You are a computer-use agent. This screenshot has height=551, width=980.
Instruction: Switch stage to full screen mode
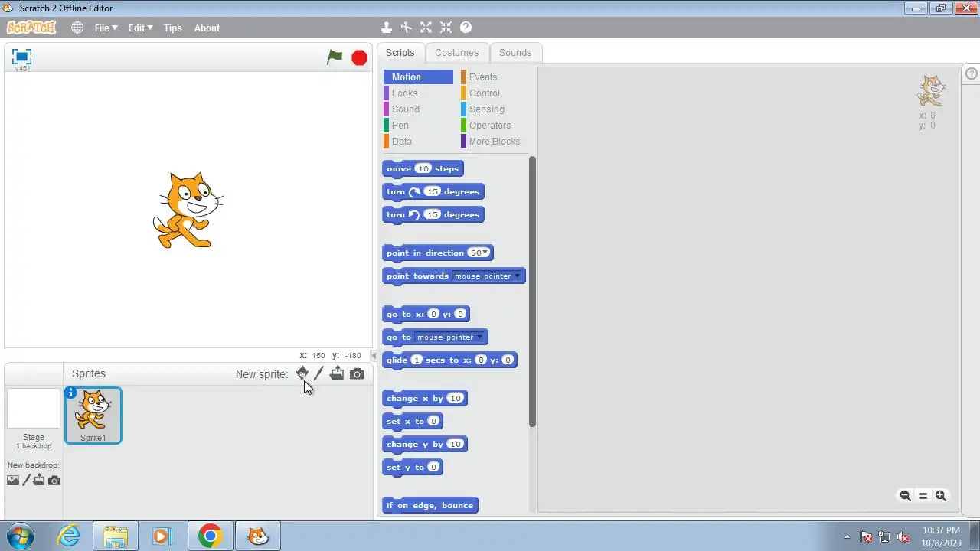(21, 57)
